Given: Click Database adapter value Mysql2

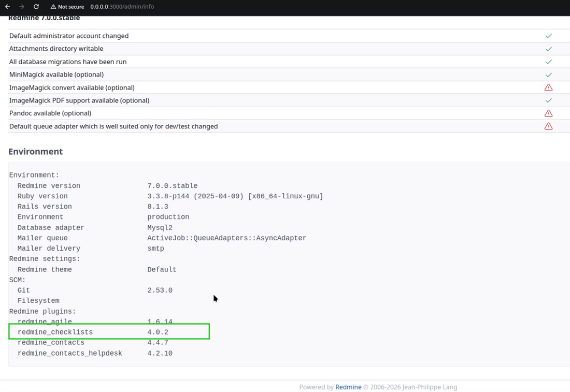Looking at the screenshot, I should pos(160,228).
